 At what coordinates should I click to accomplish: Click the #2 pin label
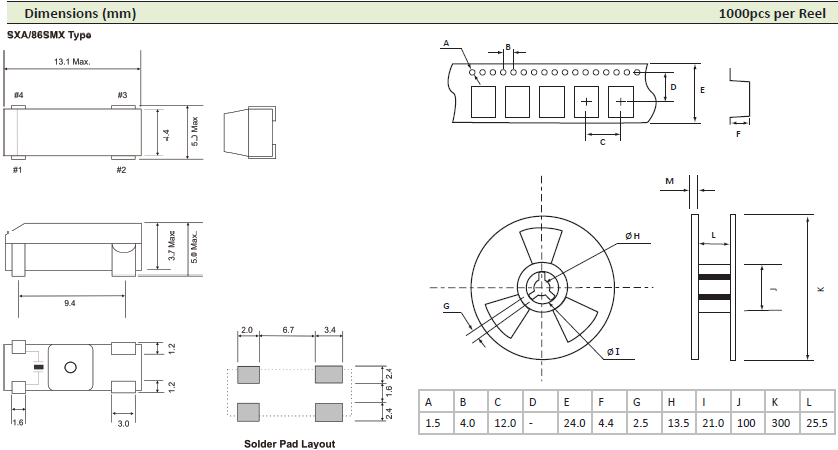pos(121,170)
